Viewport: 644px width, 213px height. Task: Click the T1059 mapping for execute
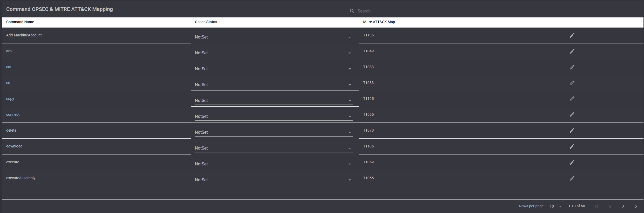(368, 162)
